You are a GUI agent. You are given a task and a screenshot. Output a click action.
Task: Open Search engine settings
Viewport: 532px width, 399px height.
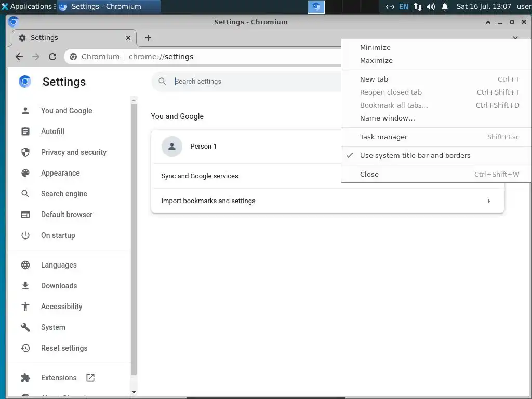64,194
